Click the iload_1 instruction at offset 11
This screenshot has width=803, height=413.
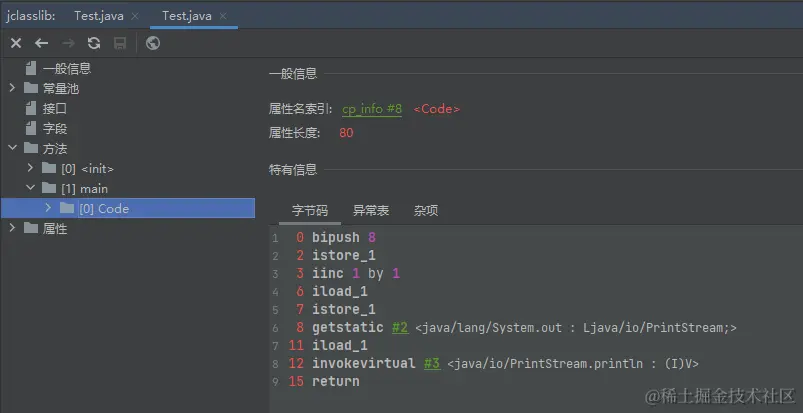pyautogui.click(x=340, y=345)
